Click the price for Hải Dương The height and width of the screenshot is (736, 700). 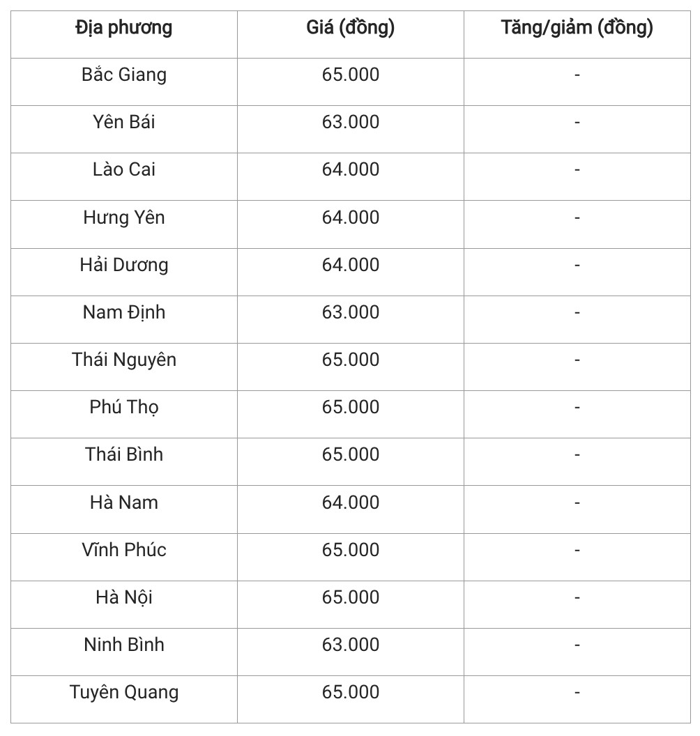350,265
